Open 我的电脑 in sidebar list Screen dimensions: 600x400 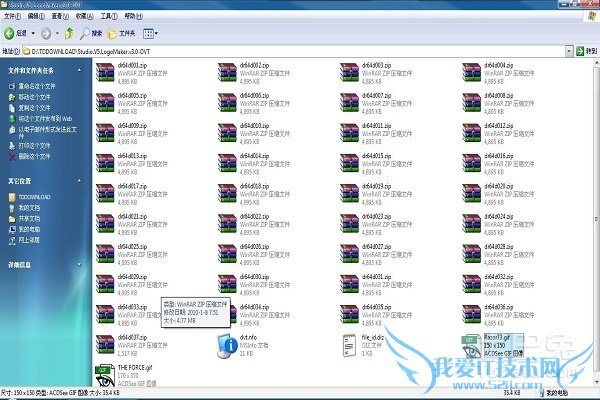click(x=29, y=229)
